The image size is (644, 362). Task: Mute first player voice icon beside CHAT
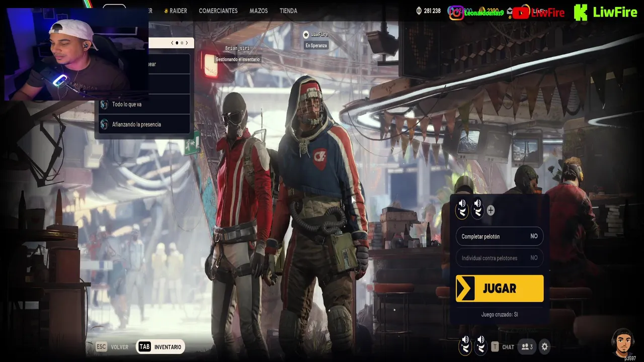click(x=465, y=345)
